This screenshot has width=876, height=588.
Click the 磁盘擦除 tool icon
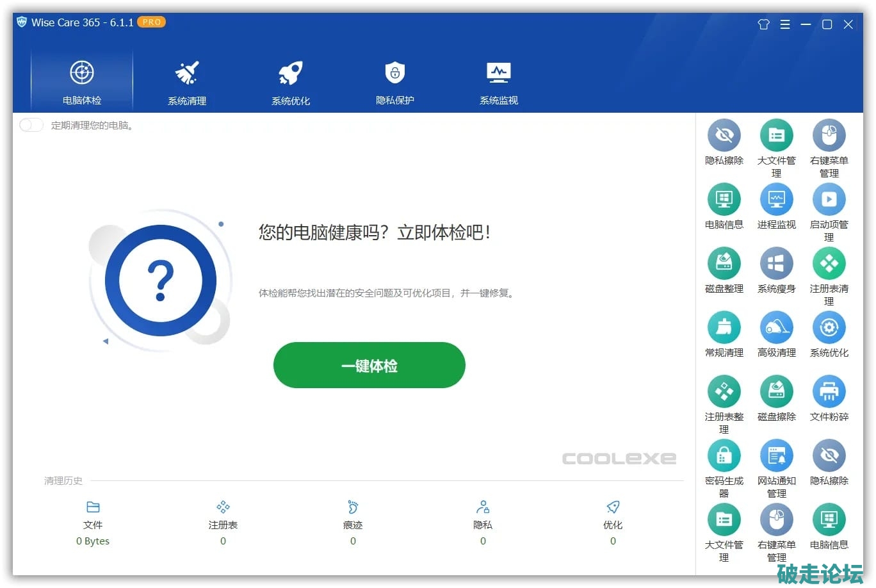click(x=776, y=392)
